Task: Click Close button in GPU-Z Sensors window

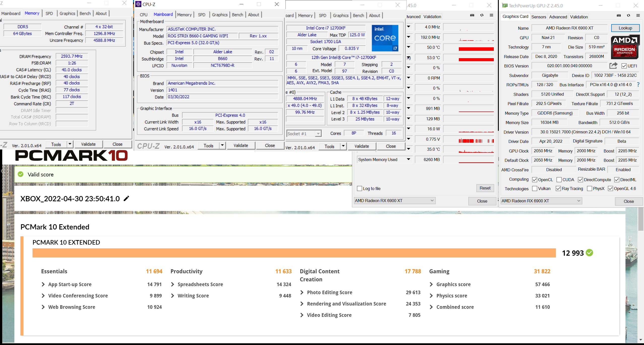Action: point(482,201)
